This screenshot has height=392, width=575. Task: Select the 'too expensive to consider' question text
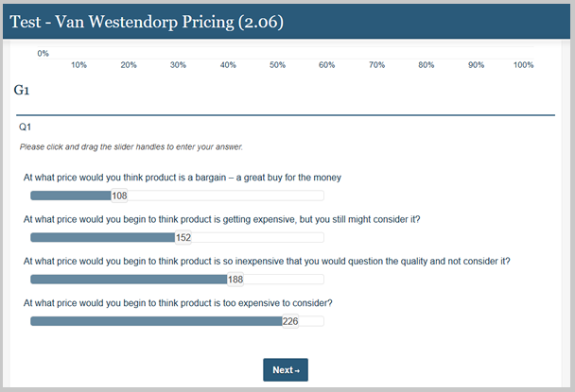coord(178,302)
